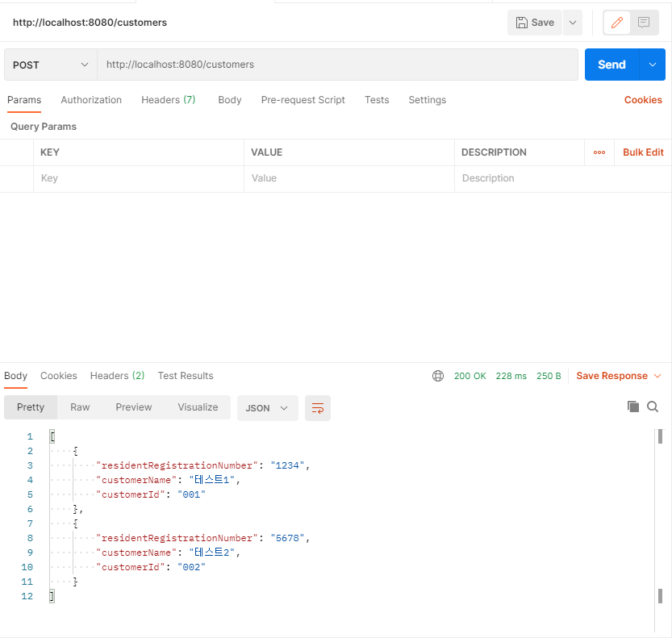The width and height of the screenshot is (672, 638).
Task: Search the response with magnifier icon
Action: click(x=653, y=407)
